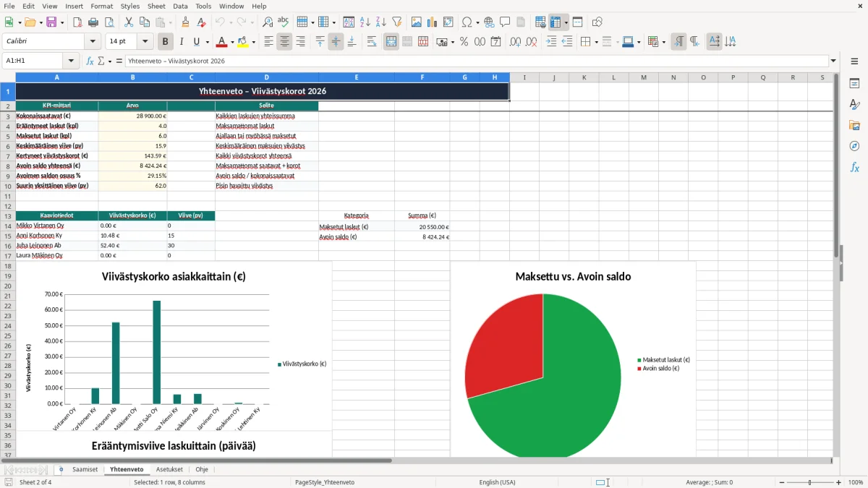Image resolution: width=868 pixels, height=488 pixels.
Task: Toggle Italic formatting
Action: [182, 42]
